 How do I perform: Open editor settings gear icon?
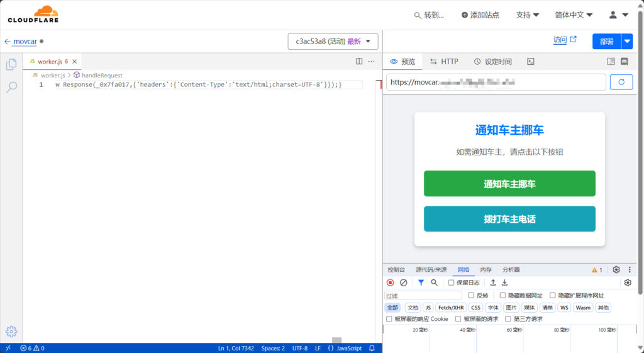[11, 332]
